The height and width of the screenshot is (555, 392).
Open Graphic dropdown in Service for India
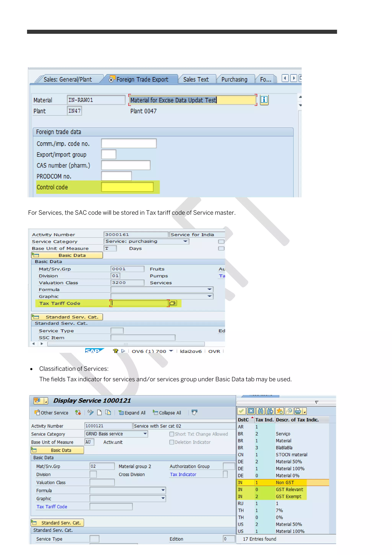pos(210,296)
